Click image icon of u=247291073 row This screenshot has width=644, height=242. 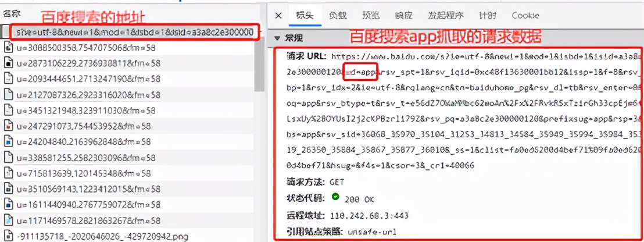point(8,126)
